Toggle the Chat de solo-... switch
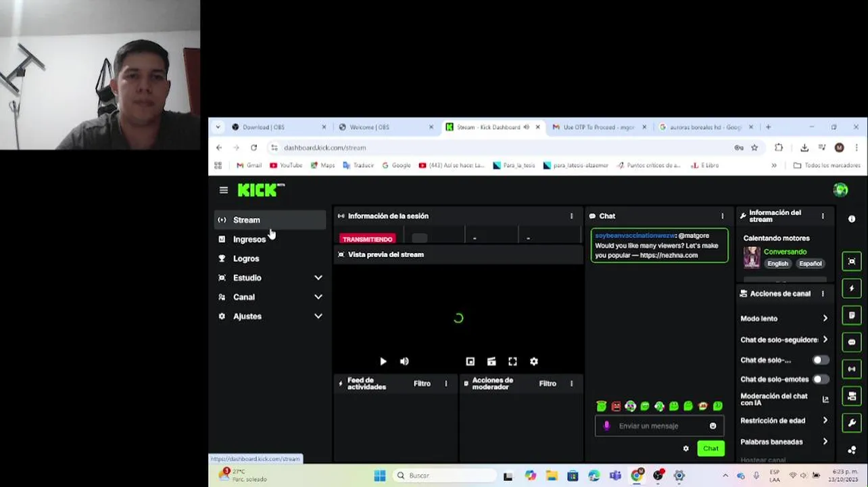The width and height of the screenshot is (868, 487). 820,360
